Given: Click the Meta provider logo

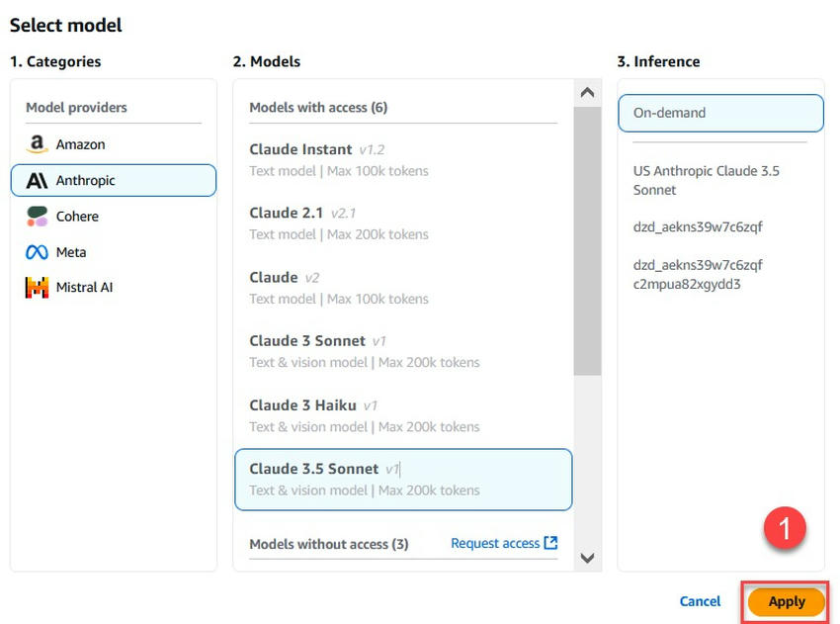Looking at the screenshot, I should click(37, 251).
